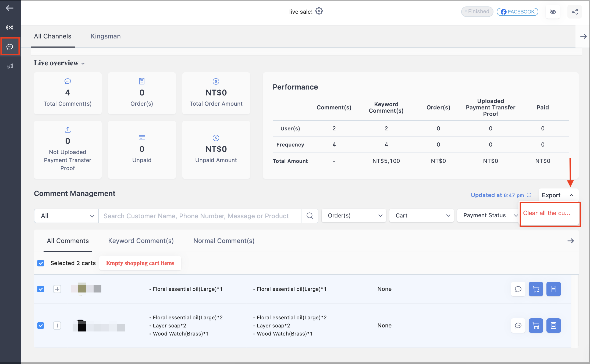Uncheck the second customer row checkbox
This screenshot has height=364, width=590.
tap(41, 326)
